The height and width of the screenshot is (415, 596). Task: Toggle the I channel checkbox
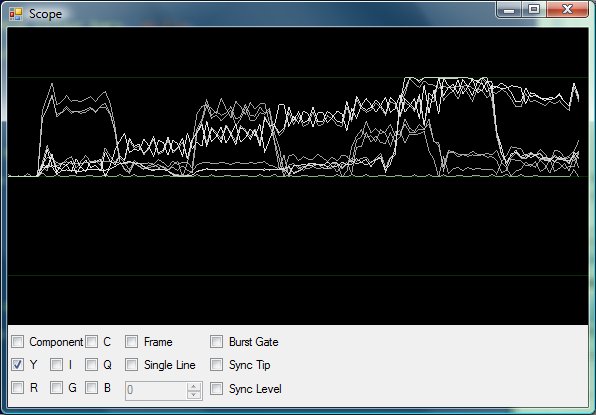pyautogui.click(x=56, y=365)
